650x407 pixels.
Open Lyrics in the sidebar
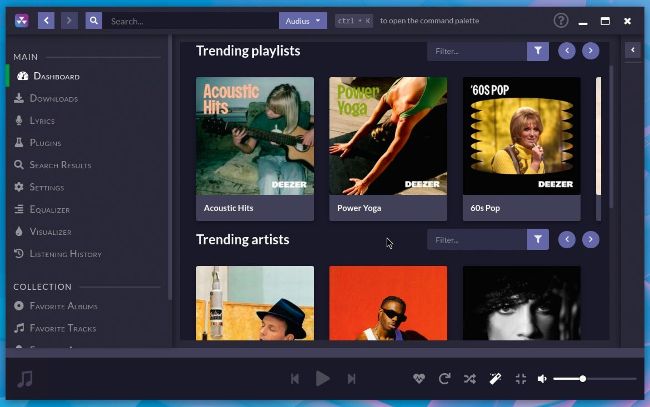[34, 121]
